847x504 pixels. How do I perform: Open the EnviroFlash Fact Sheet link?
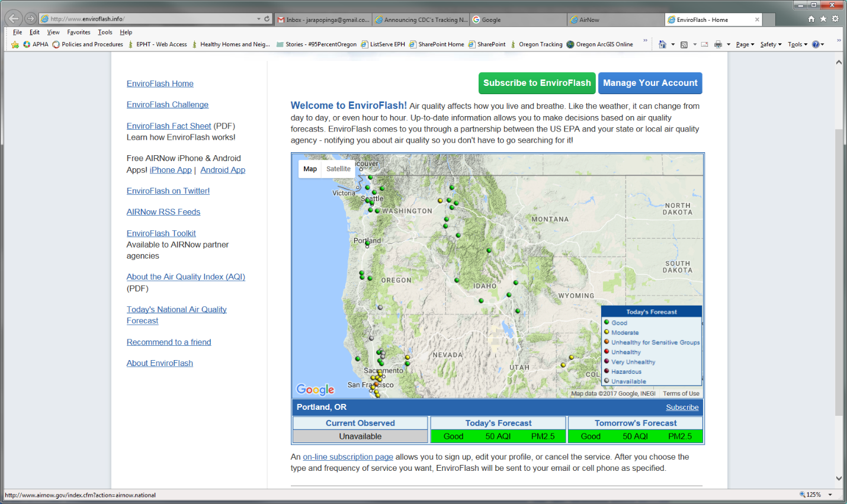[169, 126]
